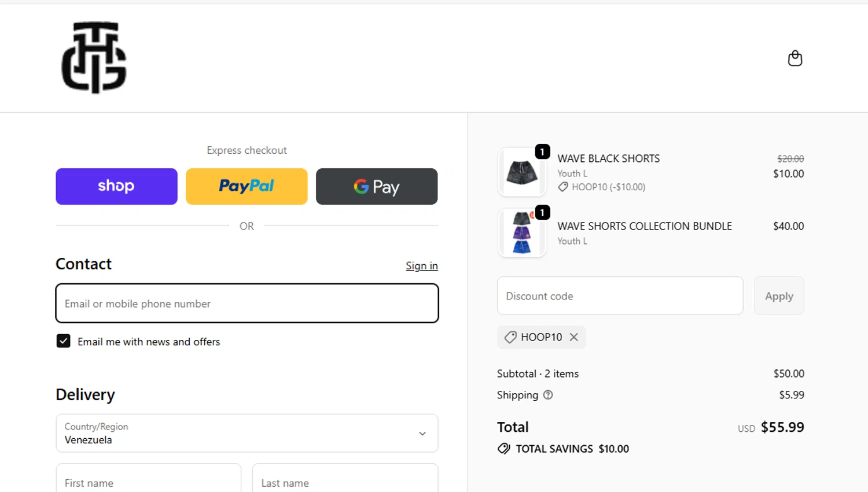Screen dimensions: 868x492
Task: Click the $50.00 subtotal amount
Action: (x=789, y=373)
